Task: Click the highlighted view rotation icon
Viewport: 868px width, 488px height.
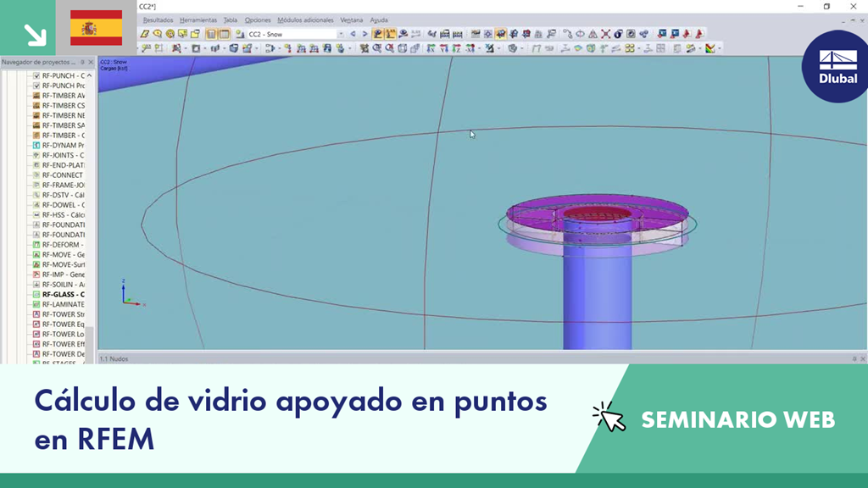Action: click(x=500, y=34)
